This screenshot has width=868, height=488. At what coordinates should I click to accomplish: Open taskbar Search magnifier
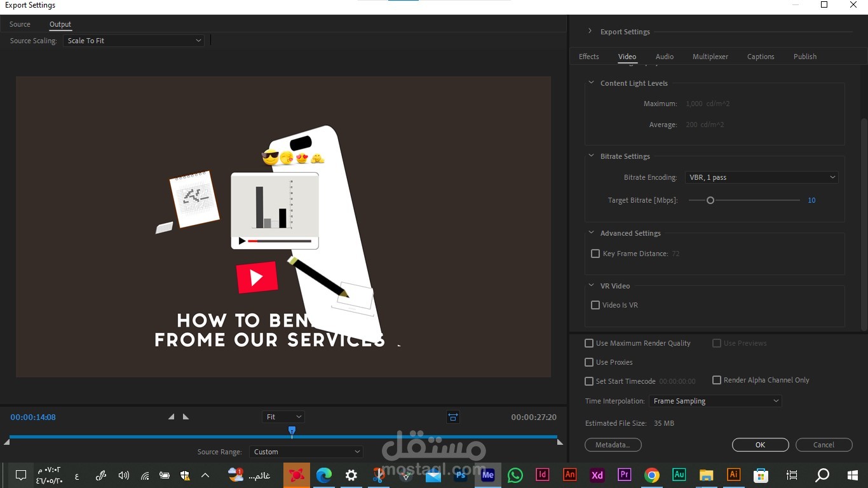point(822,475)
